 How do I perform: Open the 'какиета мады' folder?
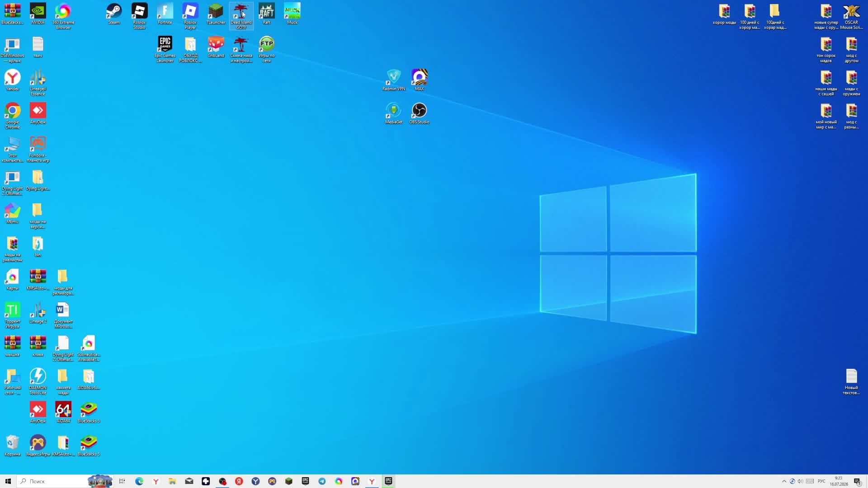[63, 381]
